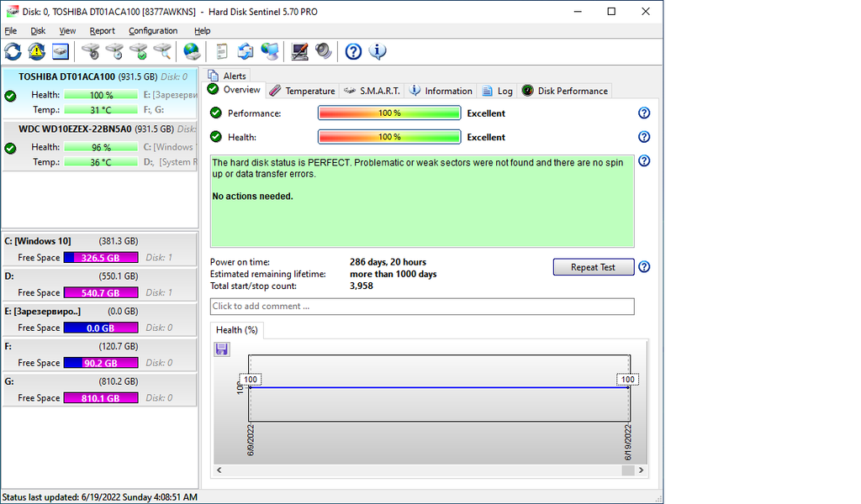
Task: Select the C: [Windows 10] partition
Action: (99, 249)
